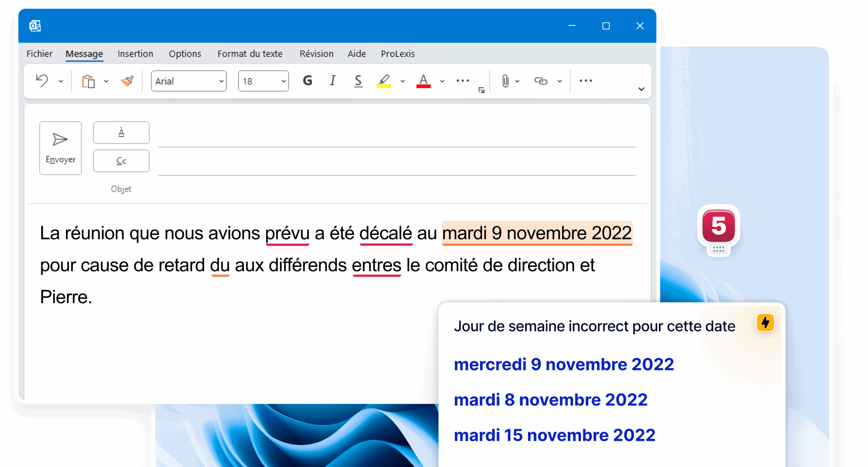This screenshot has width=868, height=467.
Task: Open the ProLexis tab
Action: pos(398,54)
